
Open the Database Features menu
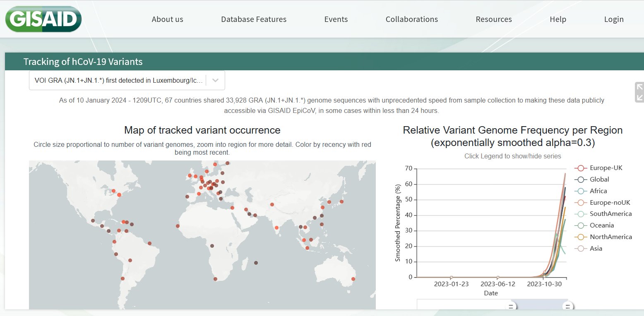click(253, 19)
